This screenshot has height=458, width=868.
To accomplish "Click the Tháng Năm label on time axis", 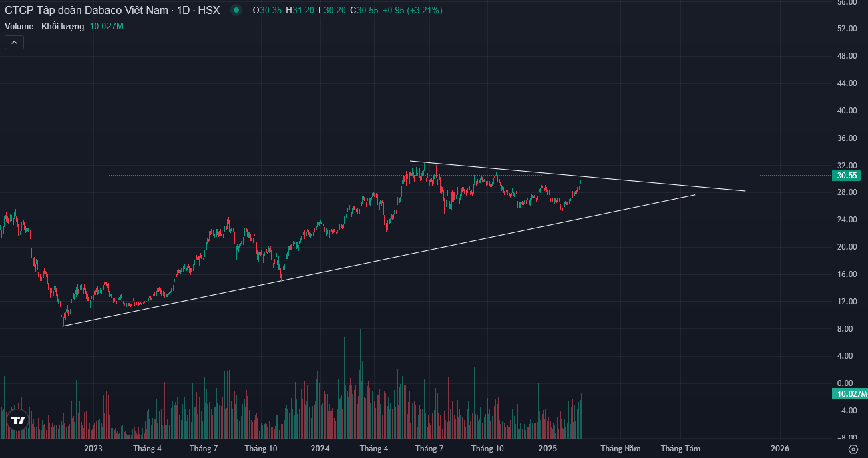I will 620,449.
